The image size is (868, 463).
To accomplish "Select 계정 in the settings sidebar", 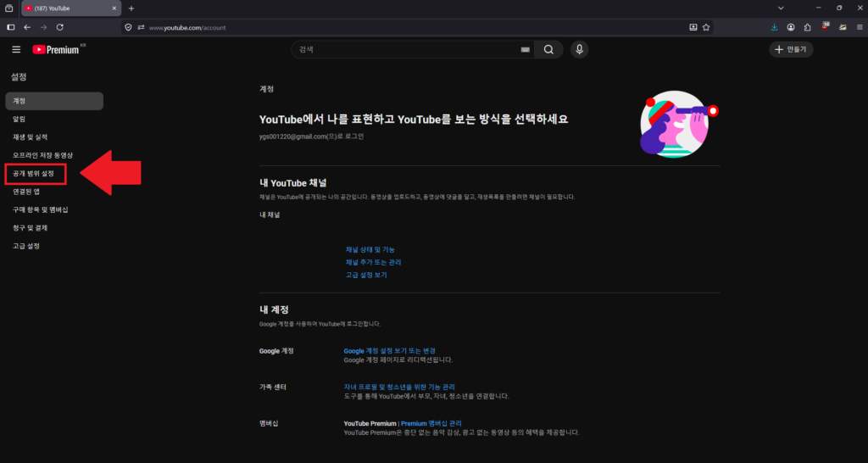I will point(54,101).
